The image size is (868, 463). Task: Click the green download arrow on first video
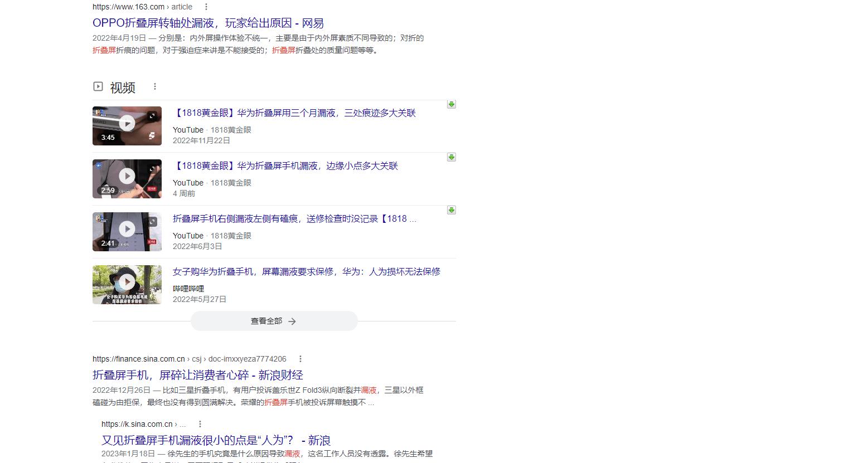451,104
